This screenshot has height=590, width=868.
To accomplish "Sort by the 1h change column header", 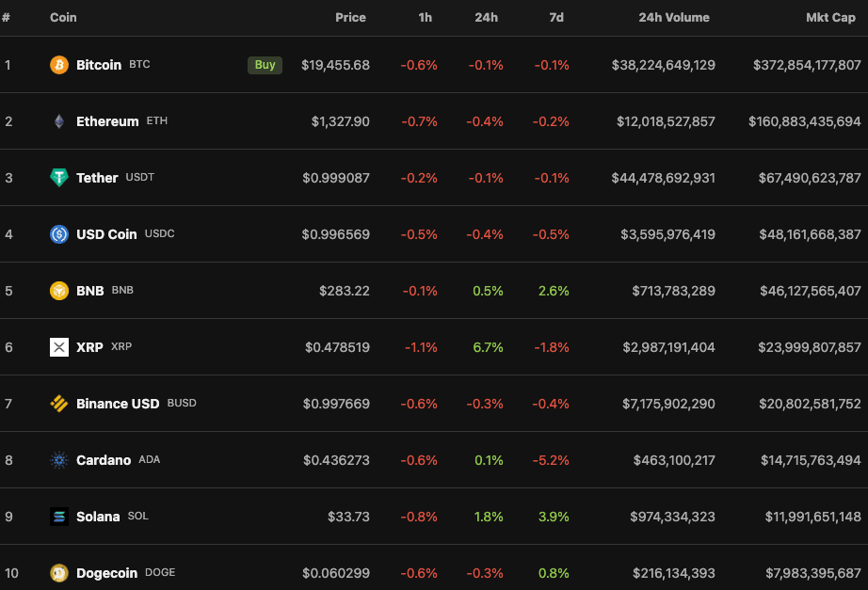I will 426,17.
